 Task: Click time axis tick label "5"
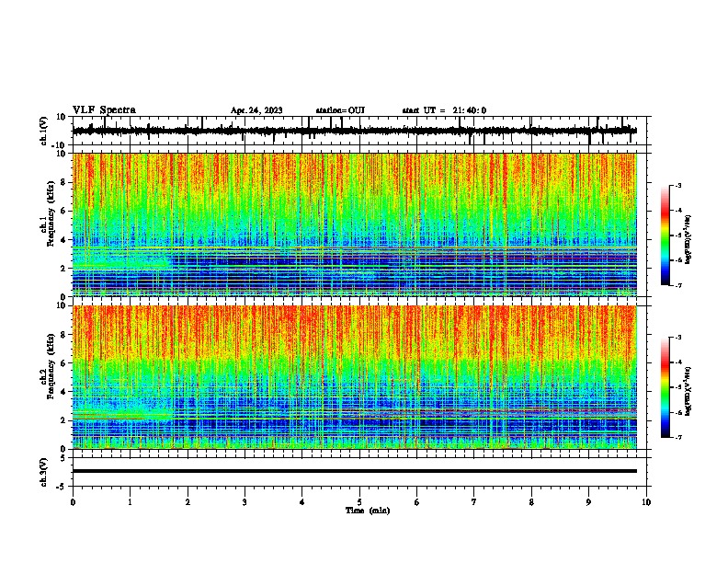point(359,502)
